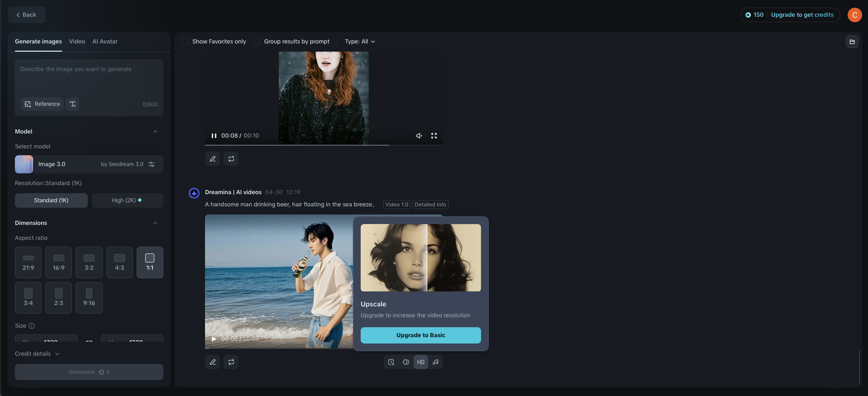Click the prompt description text box
The height and width of the screenshot is (396, 868).
click(89, 79)
